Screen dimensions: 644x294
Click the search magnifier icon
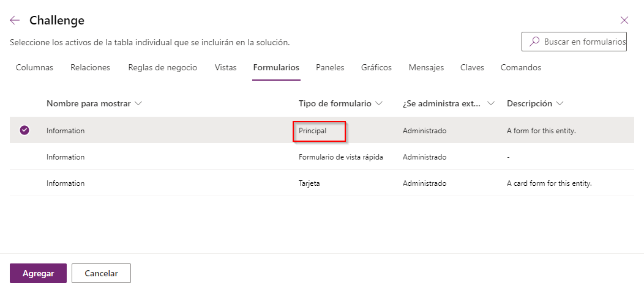[x=534, y=42]
